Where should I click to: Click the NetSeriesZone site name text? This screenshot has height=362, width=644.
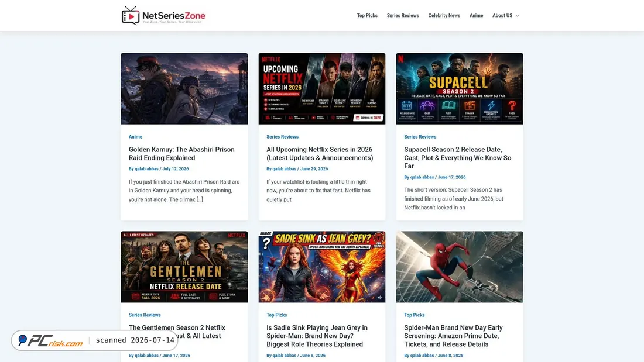coord(174,16)
